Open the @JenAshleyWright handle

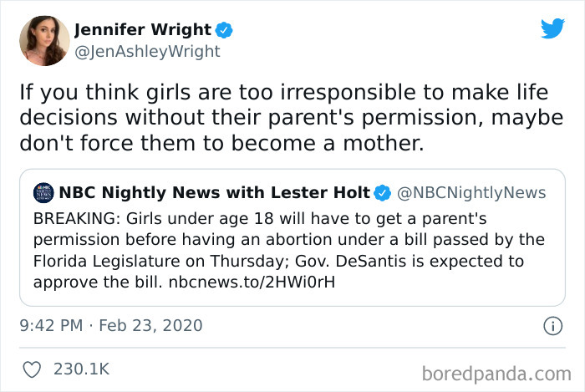(x=147, y=51)
